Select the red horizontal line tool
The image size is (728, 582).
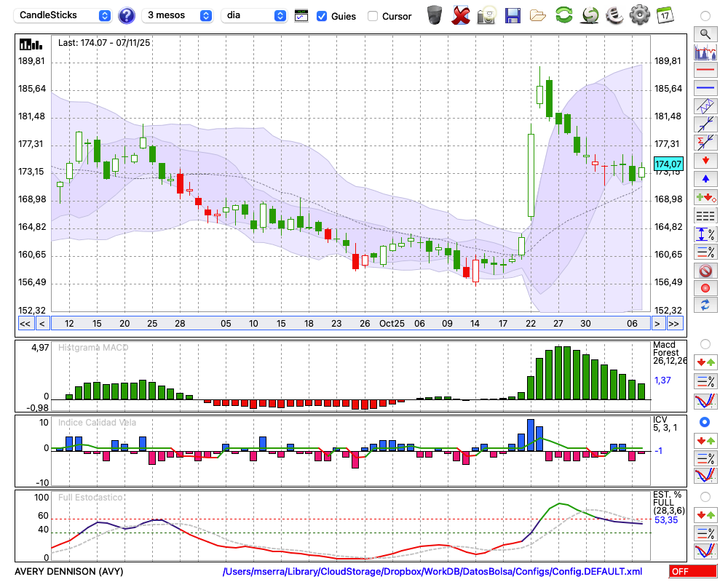click(x=705, y=71)
